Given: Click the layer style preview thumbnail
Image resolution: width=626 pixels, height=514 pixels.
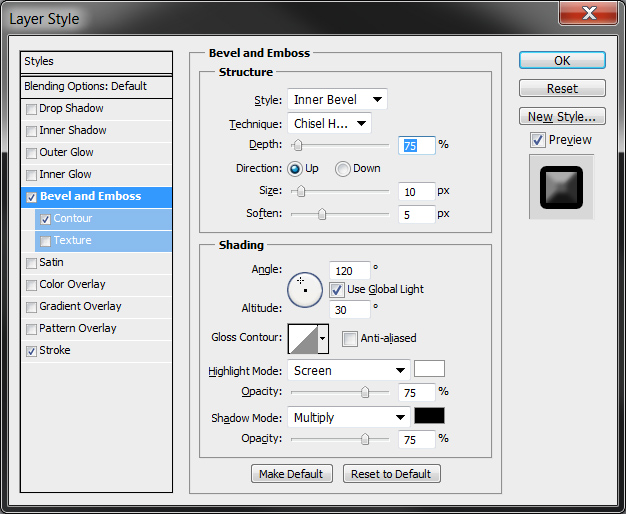Looking at the screenshot, I should click(x=561, y=187).
